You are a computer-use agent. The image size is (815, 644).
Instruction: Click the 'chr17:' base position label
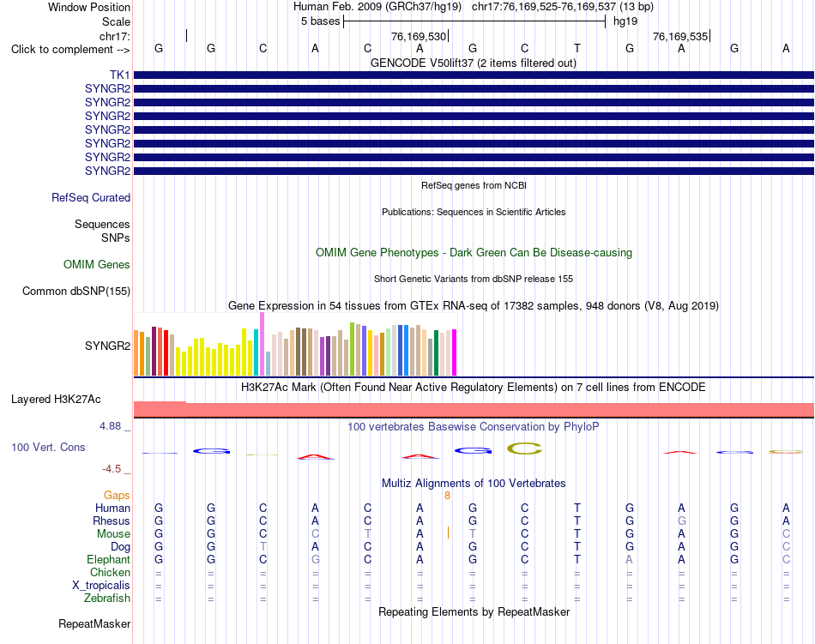tap(114, 36)
